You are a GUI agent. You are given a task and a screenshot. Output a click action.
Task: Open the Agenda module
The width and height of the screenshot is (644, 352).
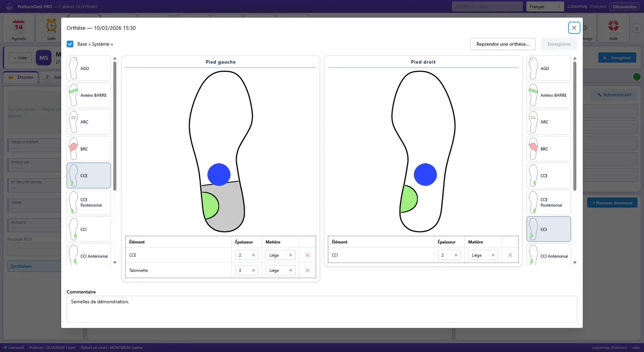tap(19, 28)
